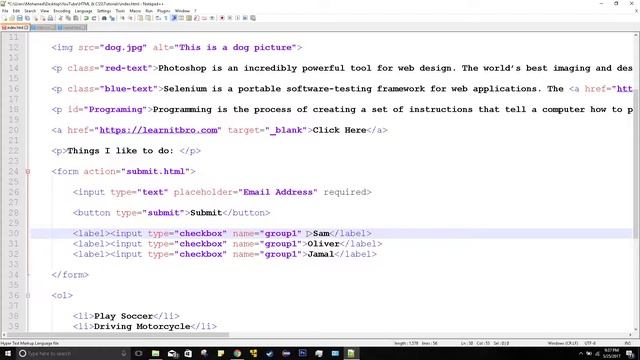This screenshot has width=640, height=360.
Task: Toggle the INS insert mode indicator
Action: coord(628,343)
